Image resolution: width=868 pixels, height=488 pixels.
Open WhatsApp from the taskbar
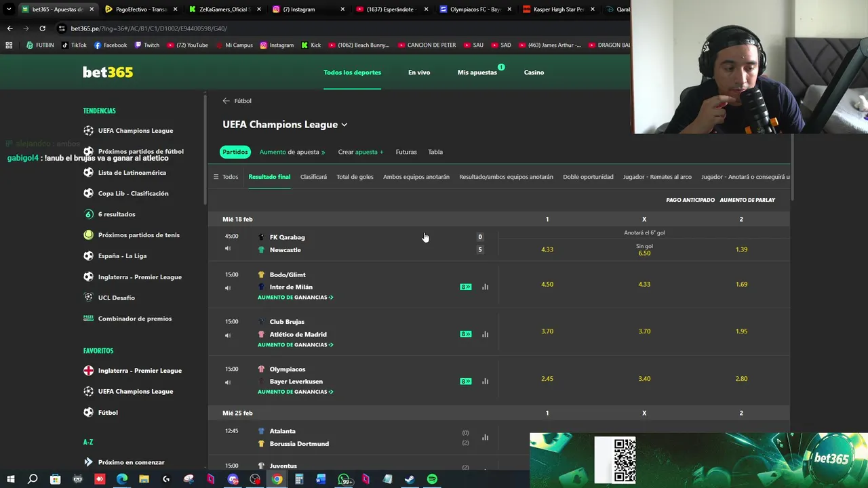(x=344, y=479)
